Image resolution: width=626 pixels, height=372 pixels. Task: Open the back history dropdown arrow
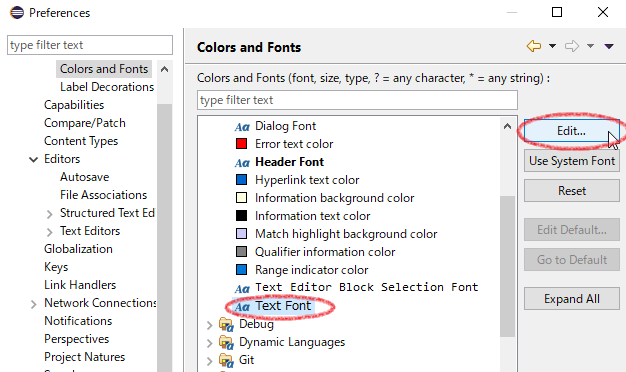553,46
